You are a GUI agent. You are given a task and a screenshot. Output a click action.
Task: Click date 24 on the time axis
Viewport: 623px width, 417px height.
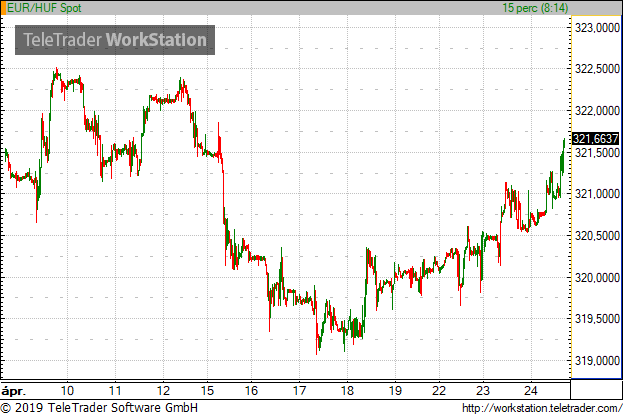coord(531,391)
